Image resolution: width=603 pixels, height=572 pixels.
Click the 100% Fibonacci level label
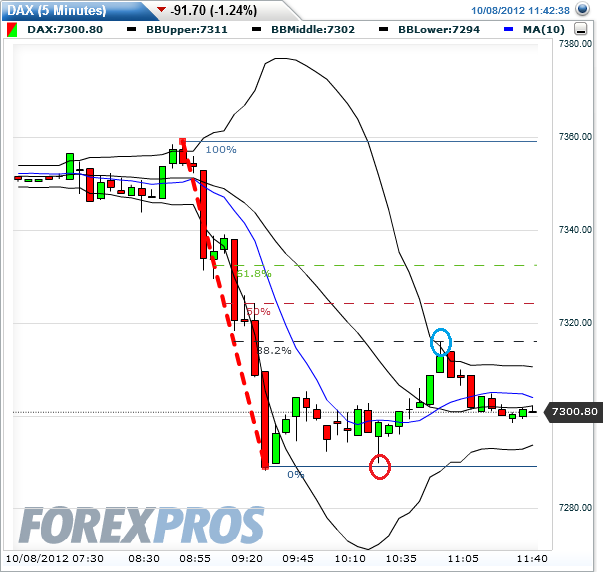221,150
